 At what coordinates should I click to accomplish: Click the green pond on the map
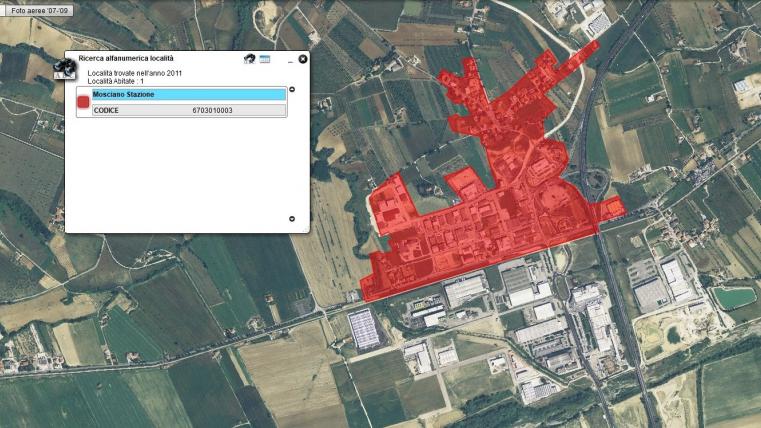734,297
